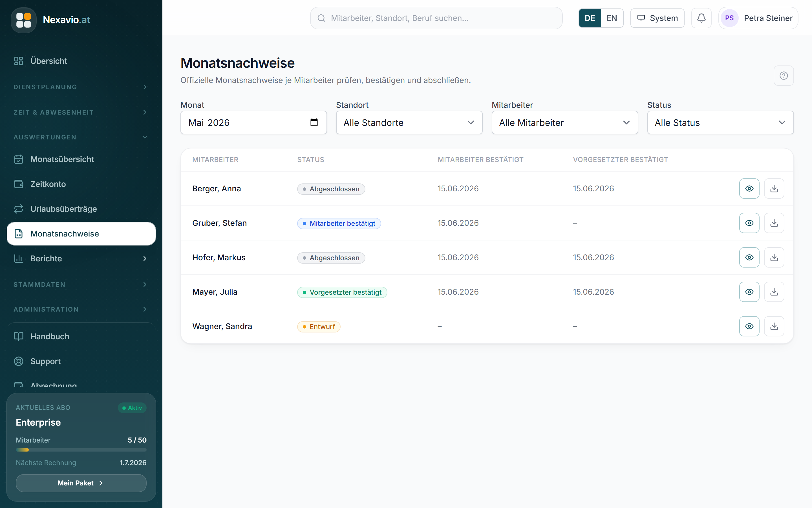Click the Aktiv subscription badge
812x508 pixels.
tap(132, 408)
